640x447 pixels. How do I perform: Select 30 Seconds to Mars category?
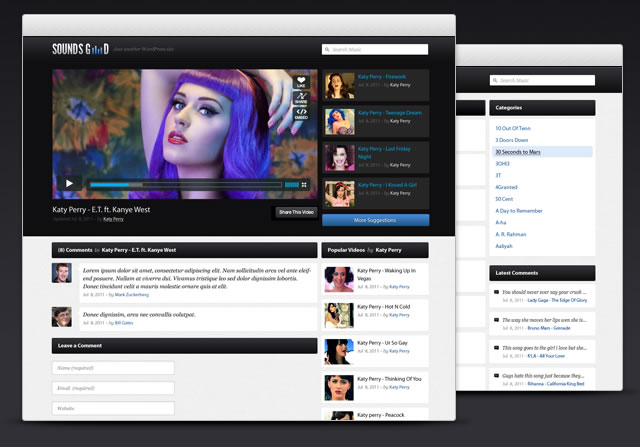518,152
